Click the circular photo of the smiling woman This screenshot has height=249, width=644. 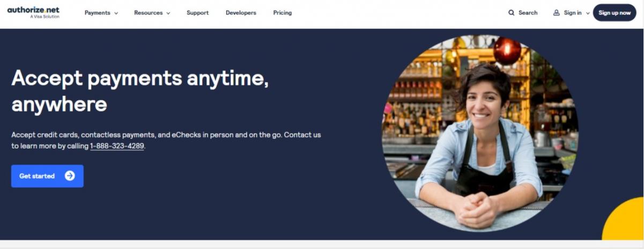[x=480, y=134]
